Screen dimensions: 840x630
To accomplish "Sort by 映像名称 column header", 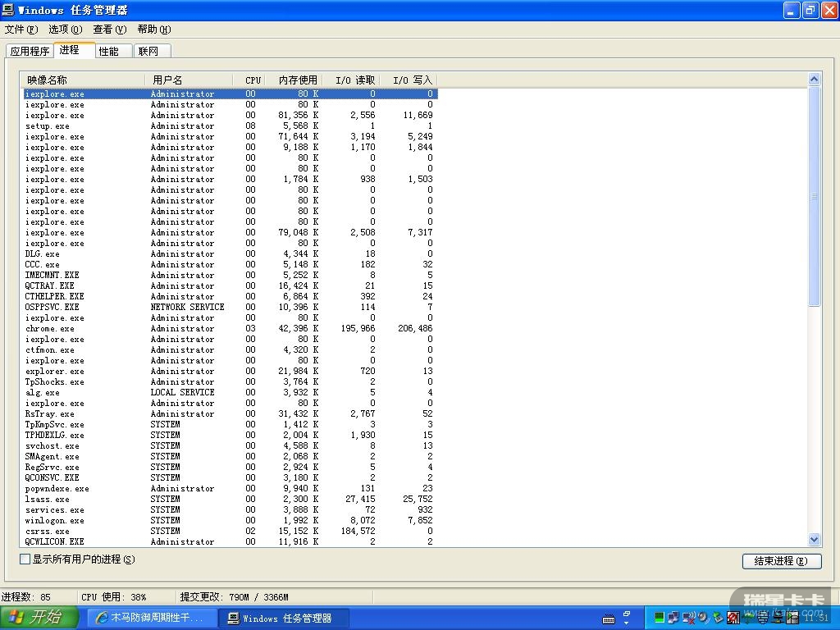I will coord(83,80).
